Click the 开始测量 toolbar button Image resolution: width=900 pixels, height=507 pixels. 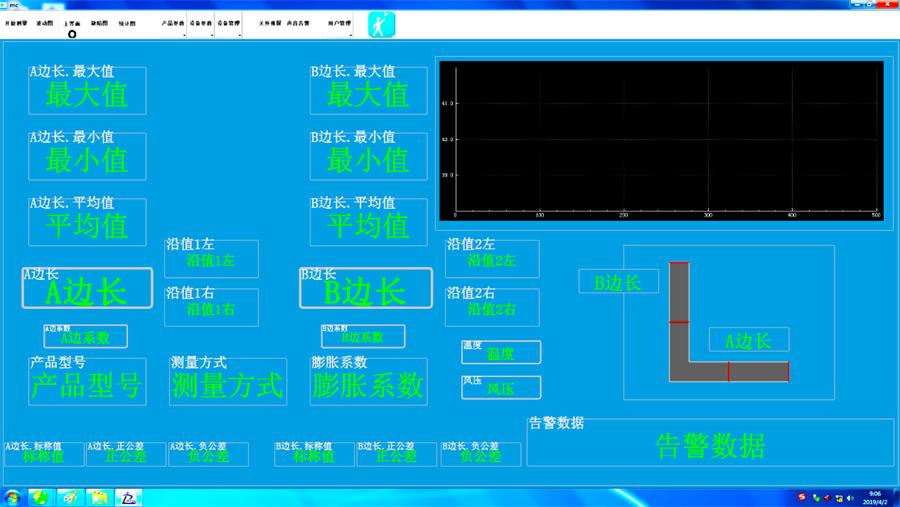(x=17, y=23)
